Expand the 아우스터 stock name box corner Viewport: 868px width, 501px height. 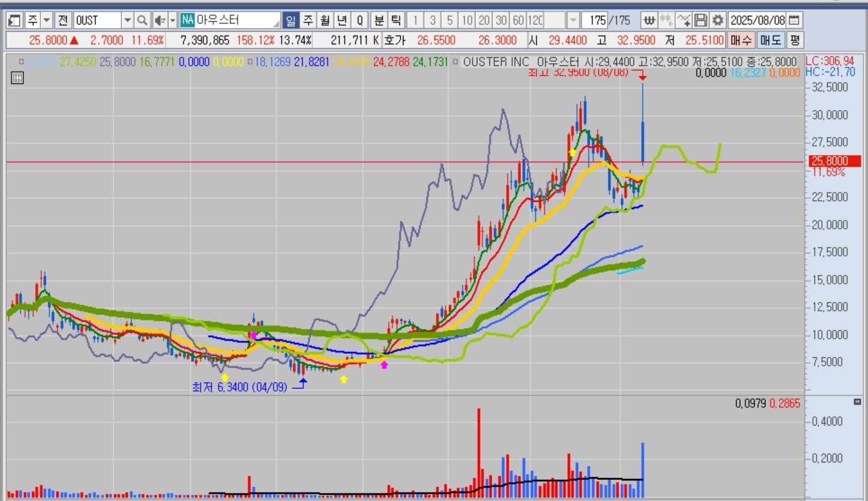[x=276, y=23]
